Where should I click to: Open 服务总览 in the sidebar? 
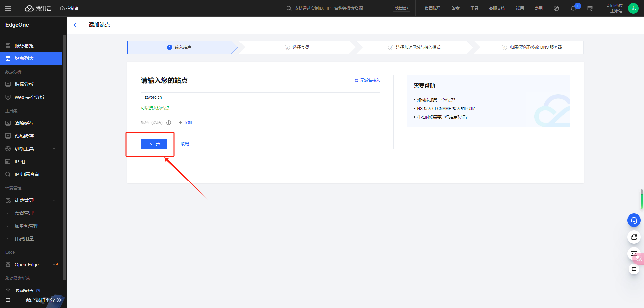pyautogui.click(x=31, y=46)
